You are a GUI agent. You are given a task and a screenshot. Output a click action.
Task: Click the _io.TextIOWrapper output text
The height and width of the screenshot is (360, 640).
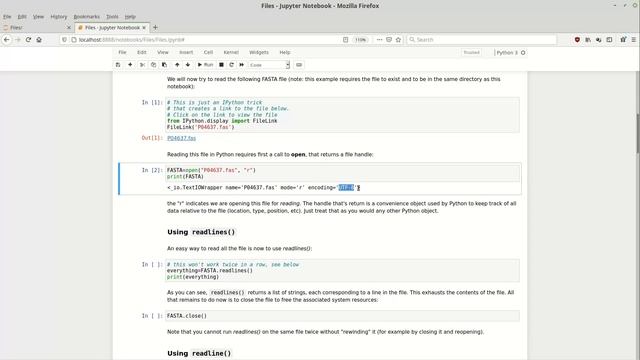tap(262, 188)
